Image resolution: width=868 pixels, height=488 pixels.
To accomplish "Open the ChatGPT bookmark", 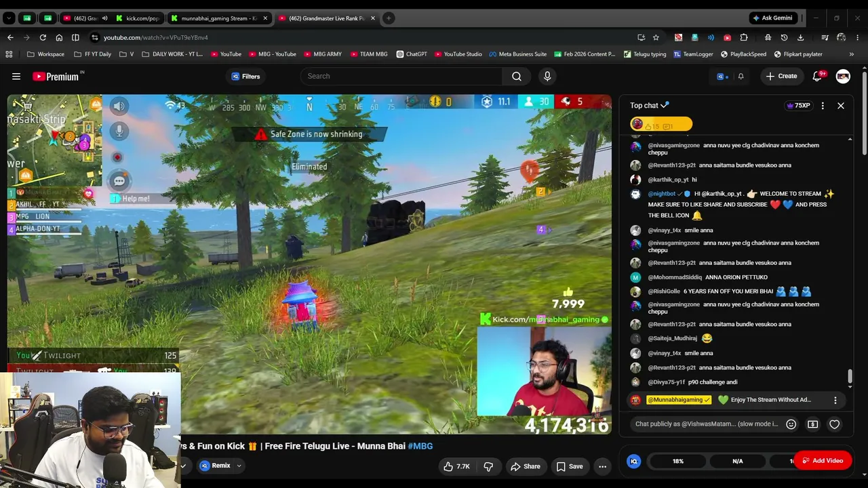I will [412, 54].
